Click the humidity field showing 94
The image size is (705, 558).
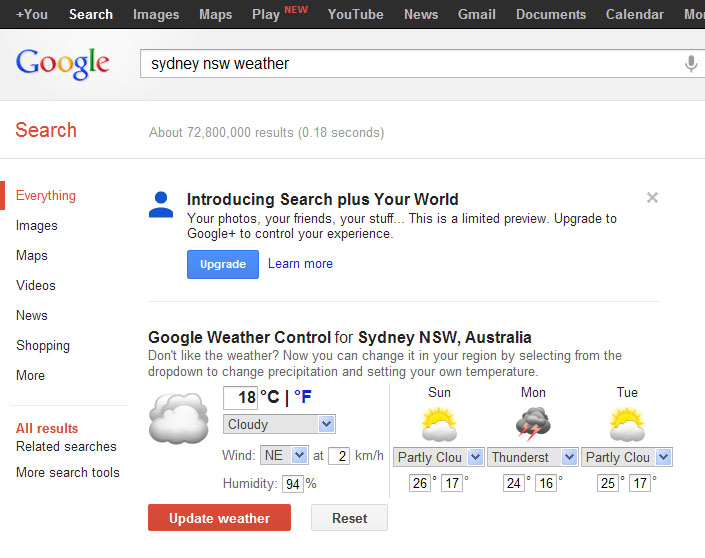(x=293, y=484)
